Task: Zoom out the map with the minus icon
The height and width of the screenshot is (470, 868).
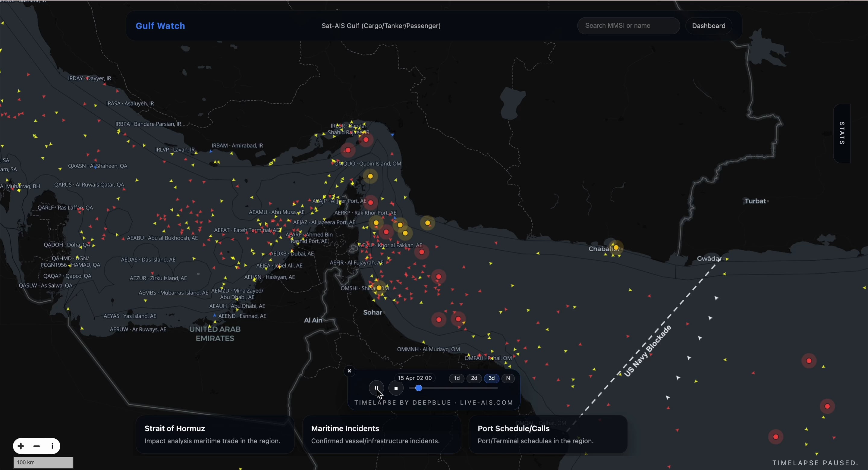Action: pos(37,446)
